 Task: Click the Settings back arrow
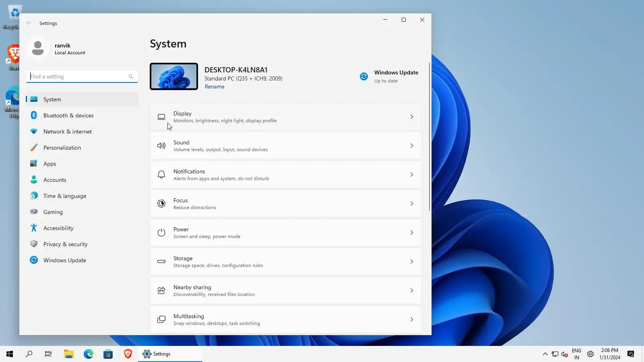[29, 23]
